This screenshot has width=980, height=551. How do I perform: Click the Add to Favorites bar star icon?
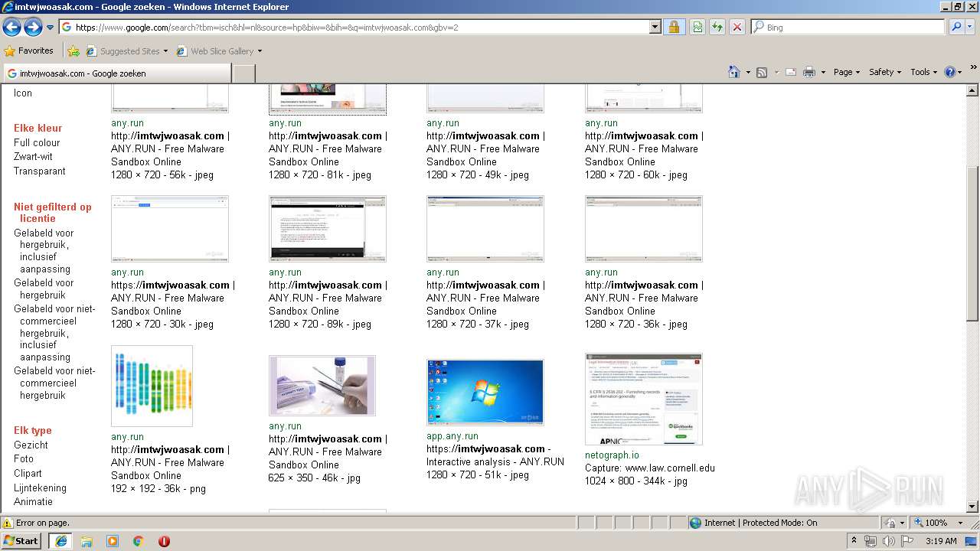pos(73,51)
